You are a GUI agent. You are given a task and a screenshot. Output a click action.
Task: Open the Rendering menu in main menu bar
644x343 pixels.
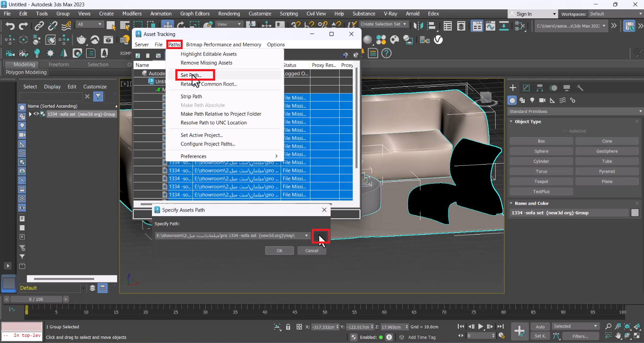click(x=229, y=14)
